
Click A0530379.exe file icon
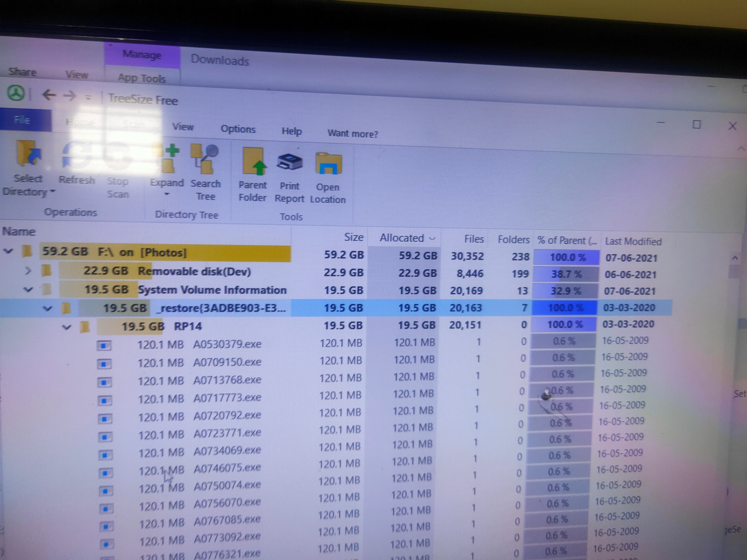tap(104, 345)
